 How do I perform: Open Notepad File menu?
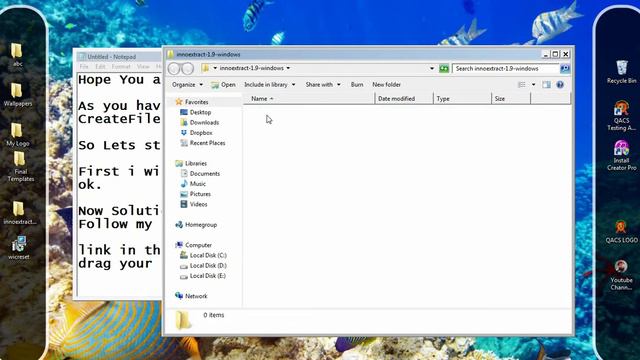coord(84,66)
